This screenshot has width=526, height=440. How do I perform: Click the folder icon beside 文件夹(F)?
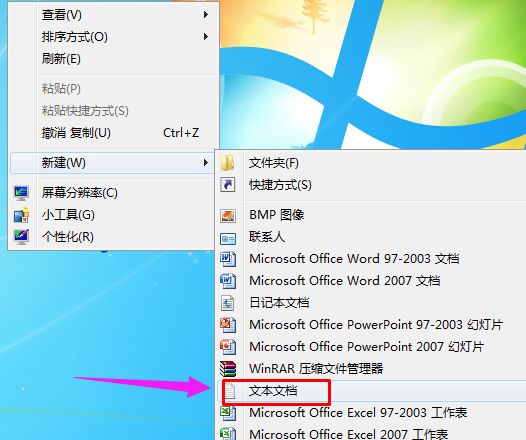[x=228, y=163]
